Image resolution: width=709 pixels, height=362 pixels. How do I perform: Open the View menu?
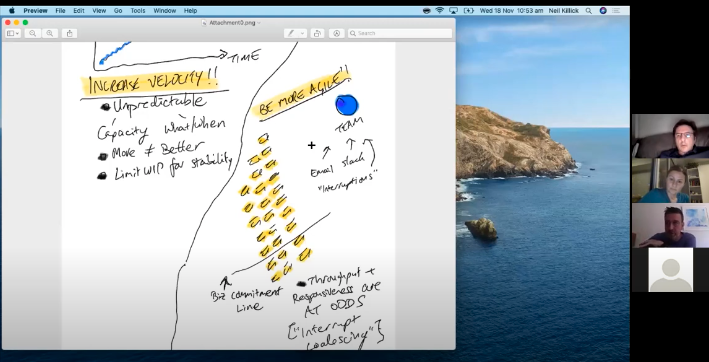click(x=99, y=10)
